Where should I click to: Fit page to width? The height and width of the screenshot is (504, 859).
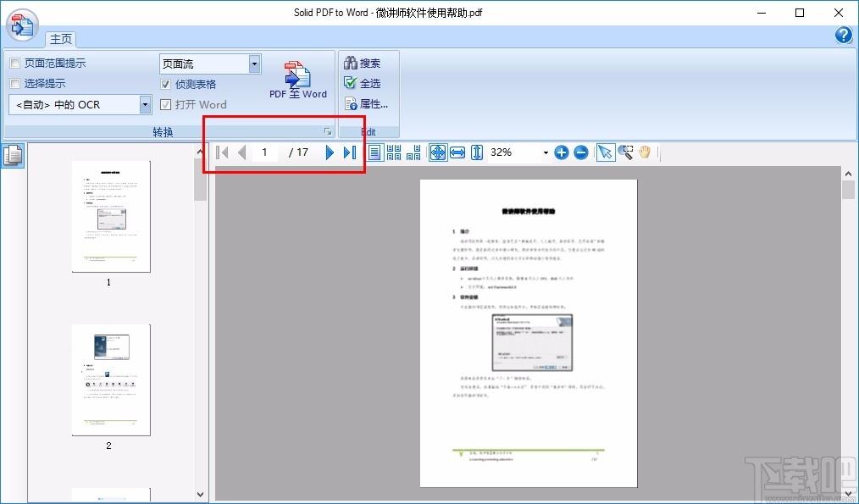click(x=457, y=152)
